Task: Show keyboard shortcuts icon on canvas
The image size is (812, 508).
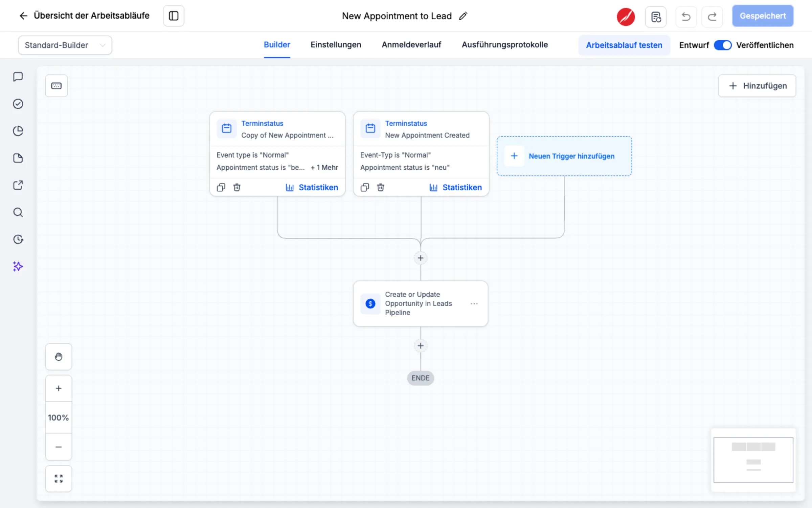Action: [57, 86]
